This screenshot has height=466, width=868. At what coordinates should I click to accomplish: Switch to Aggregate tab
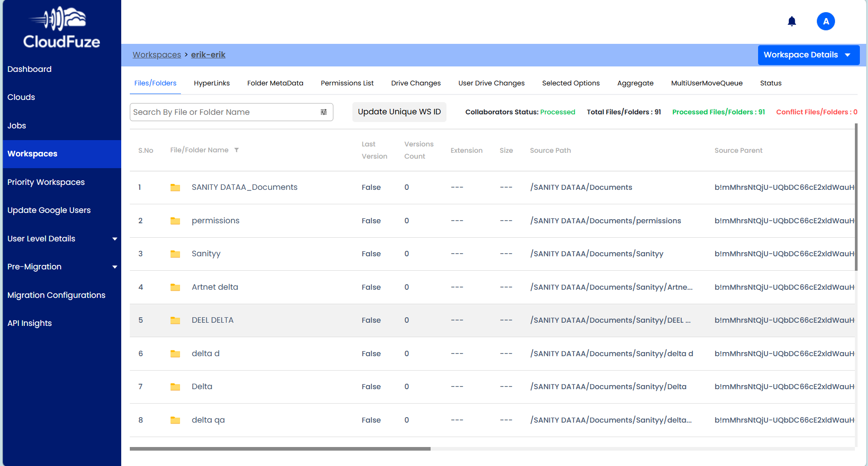[x=635, y=83]
